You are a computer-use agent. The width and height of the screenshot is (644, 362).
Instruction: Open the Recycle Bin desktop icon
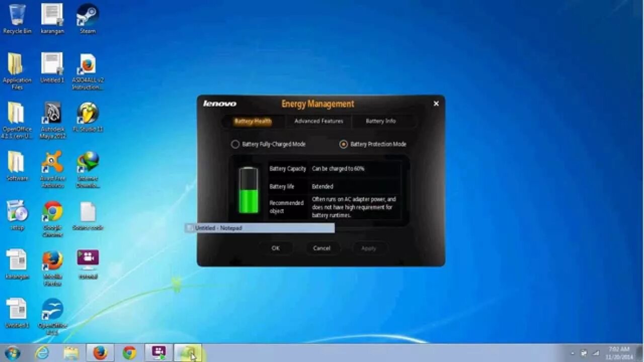tap(17, 19)
